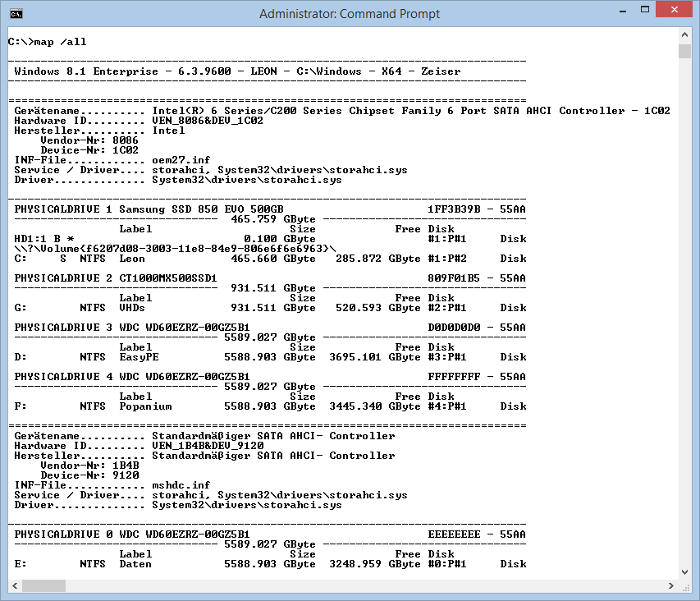Click the 'Administrator: Command Prompt' title text
This screenshot has width=700, height=601.
coord(350,14)
